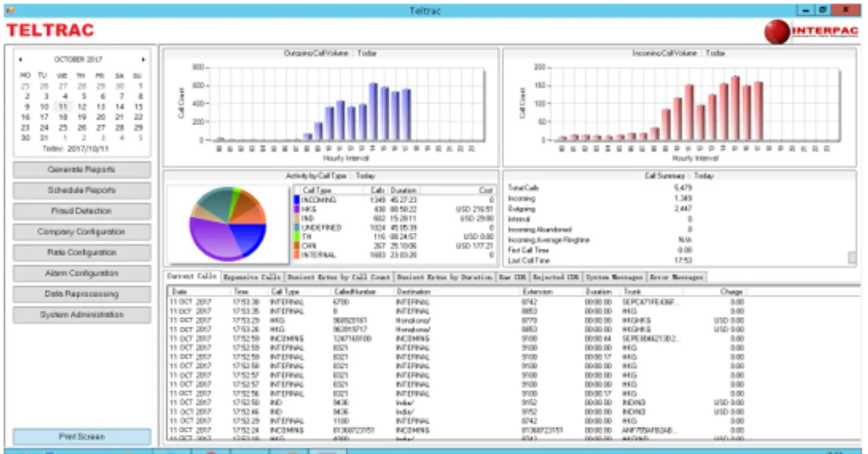The image size is (868, 454).
Task: Click the Teltrac app icon in title bar
Action: pyautogui.click(x=9, y=9)
